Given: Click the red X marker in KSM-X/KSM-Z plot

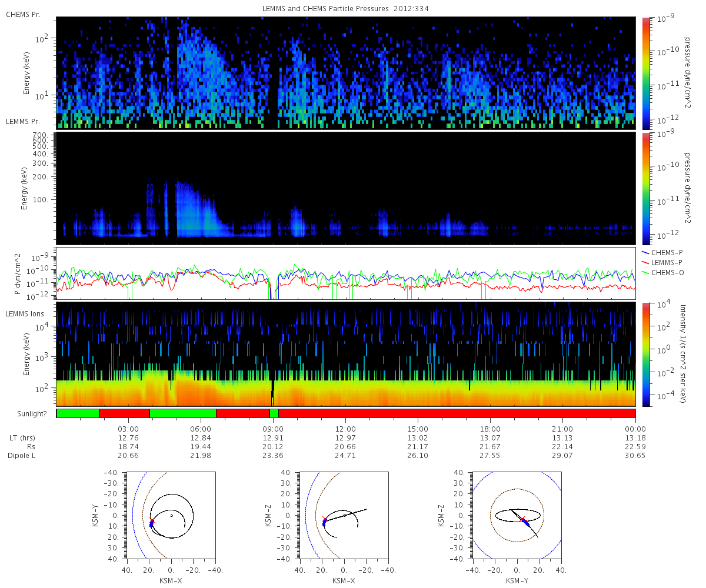Looking at the screenshot, I should click(x=324, y=519).
